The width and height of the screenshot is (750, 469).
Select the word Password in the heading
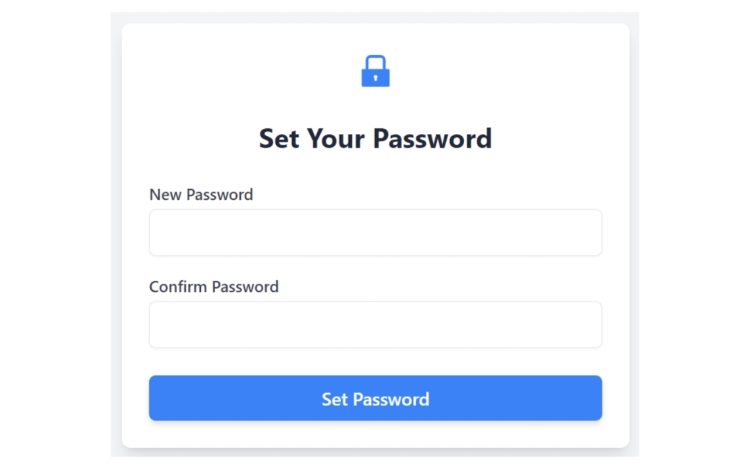click(432, 139)
